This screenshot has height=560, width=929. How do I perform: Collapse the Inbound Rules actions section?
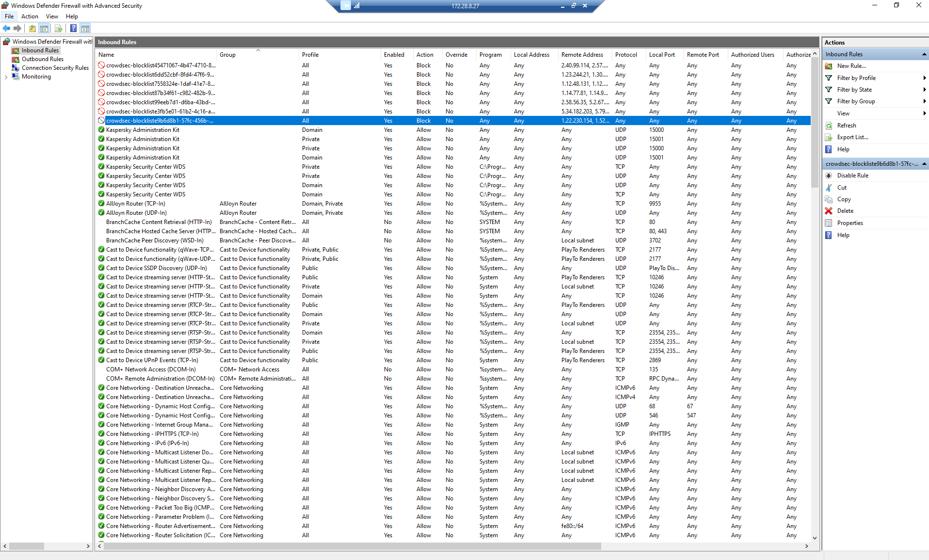tap(924, 54)
